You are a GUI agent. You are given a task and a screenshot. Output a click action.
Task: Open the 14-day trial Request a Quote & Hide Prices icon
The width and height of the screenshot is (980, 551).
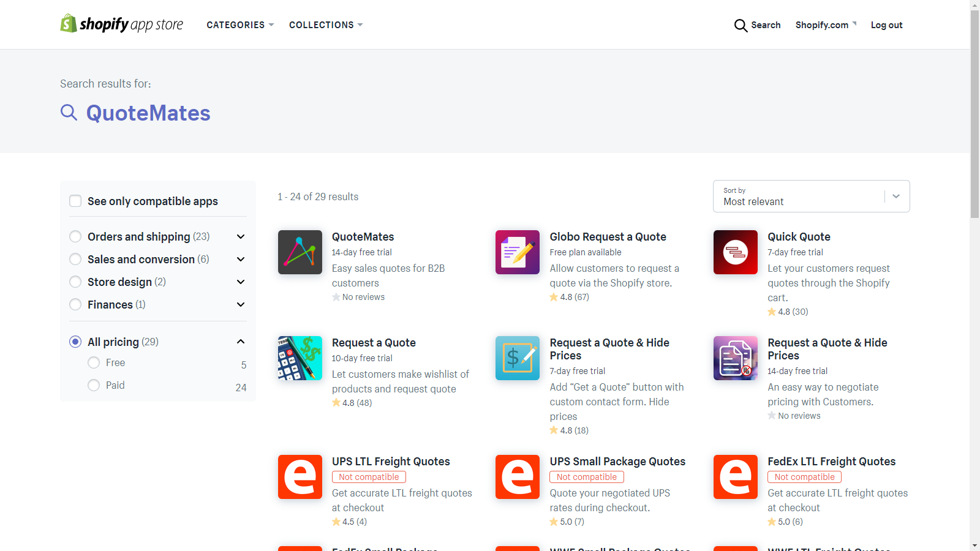736,358
